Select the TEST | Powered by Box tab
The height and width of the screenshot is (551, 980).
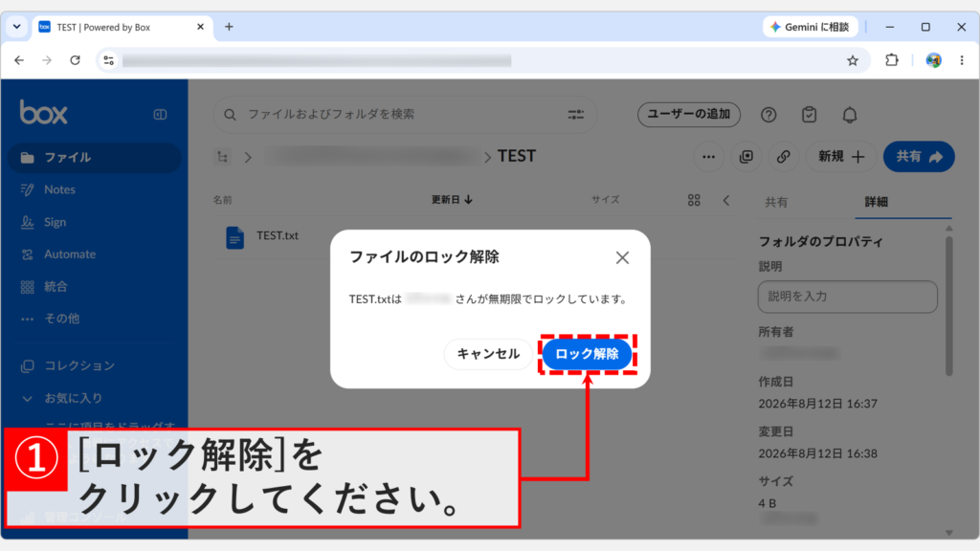pyautogui.click(x=122, y=27)
